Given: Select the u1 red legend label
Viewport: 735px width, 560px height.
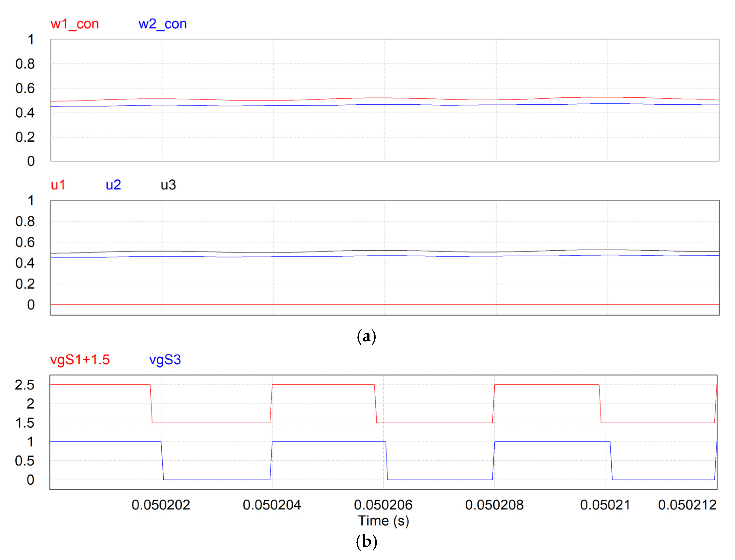Looking at the screenshot, I should pos(58,185).
